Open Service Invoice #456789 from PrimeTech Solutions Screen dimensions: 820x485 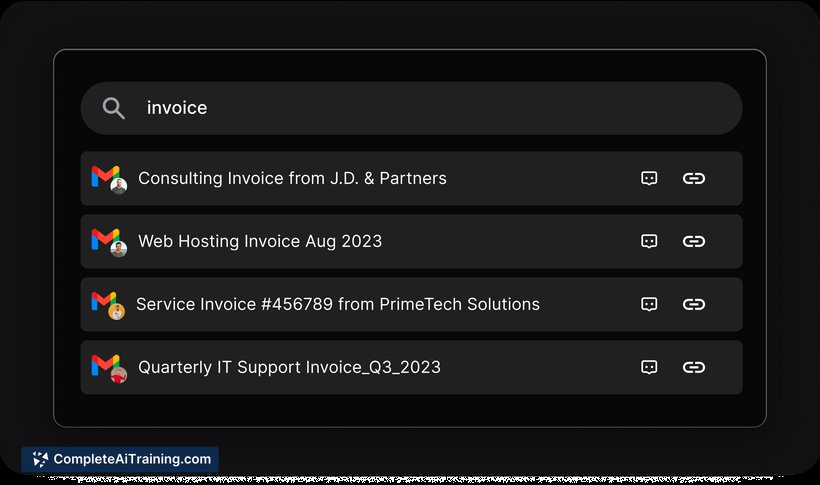click(x=411, y=304)
